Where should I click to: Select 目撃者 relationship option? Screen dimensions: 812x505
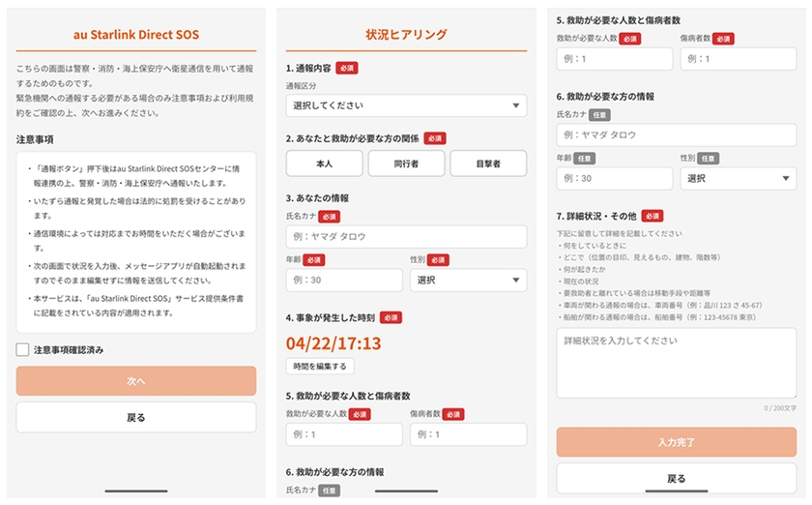point(488,163)
